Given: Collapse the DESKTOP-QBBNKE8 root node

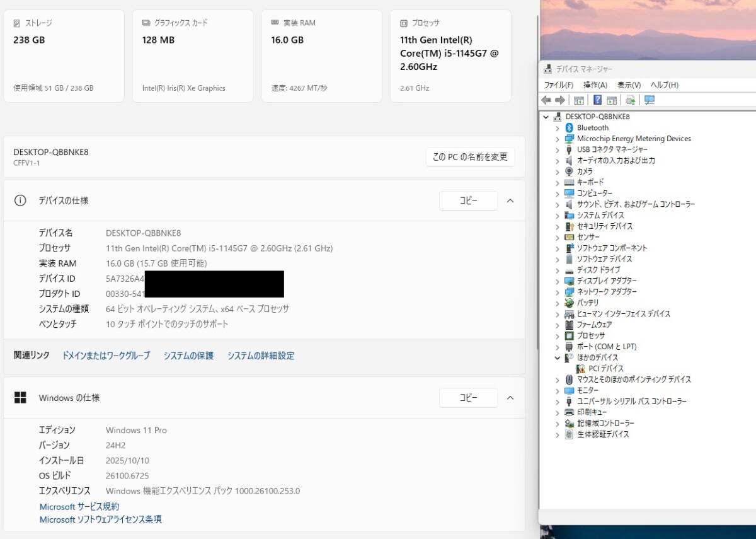Looking at the screenshot, I should (546, 117).
